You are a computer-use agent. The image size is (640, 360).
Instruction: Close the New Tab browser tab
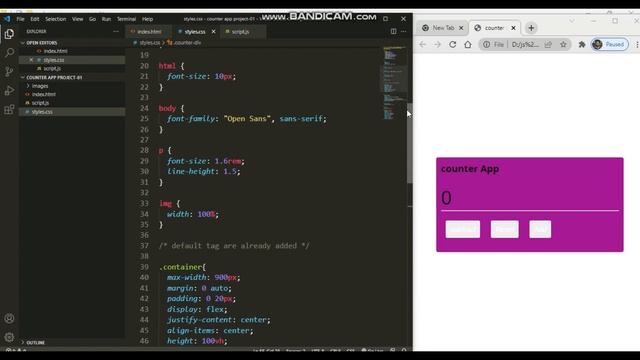pos(461,28)
